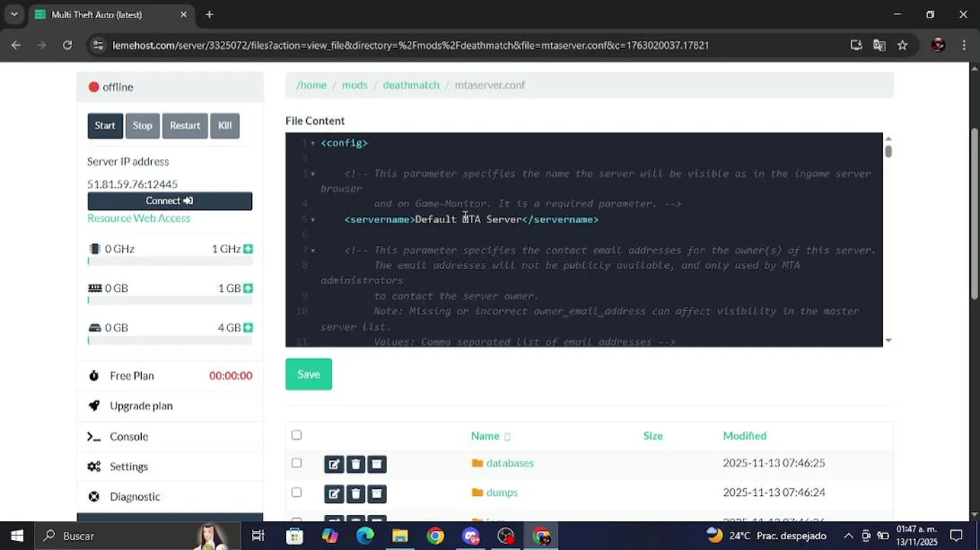Sort files by Modified column

point(745,435)
